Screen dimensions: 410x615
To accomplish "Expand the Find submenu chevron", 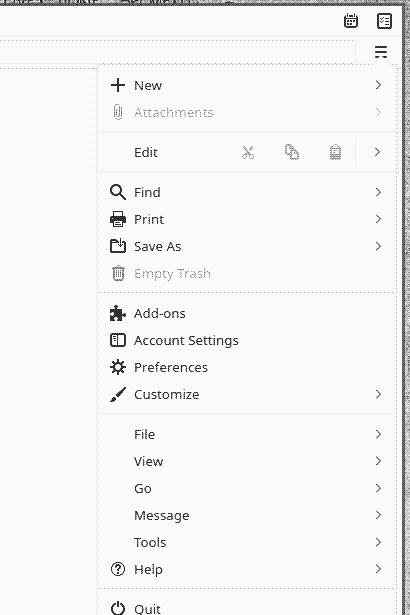I will click(378, 192).
